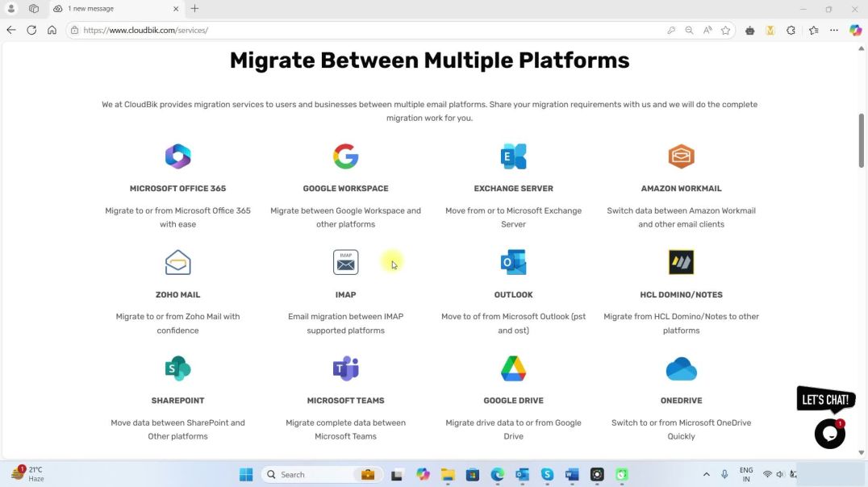Click the SHAREPOINT heading
This screenshot has height=487, width=868.
point(177,400)
